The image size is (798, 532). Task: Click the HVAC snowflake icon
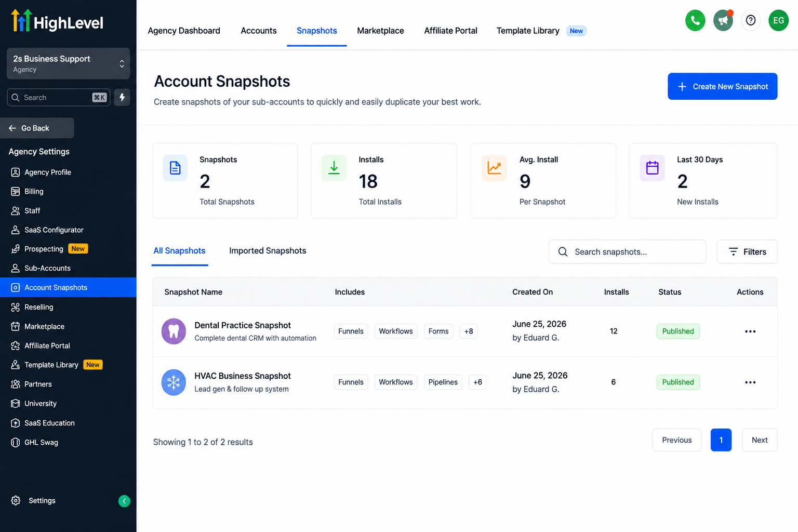[174, 382]
